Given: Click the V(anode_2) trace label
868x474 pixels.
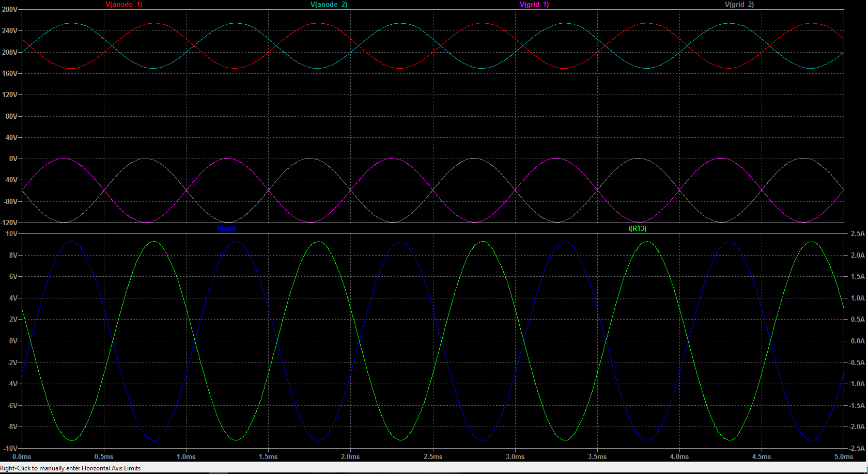Looking at the screenshot, I should [329, 4].
